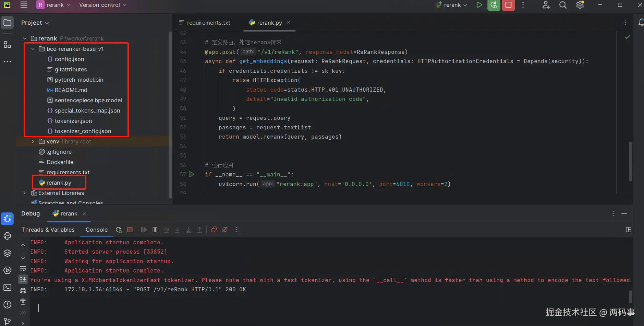The height and width of the screenshot is (326, 644).
Task: Open README.md in project tree
Action: (x=67, y=90)
